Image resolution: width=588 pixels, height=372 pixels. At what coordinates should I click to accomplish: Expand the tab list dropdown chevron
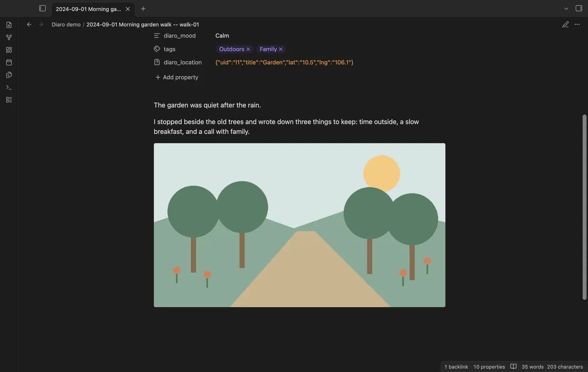pos(566,9)
